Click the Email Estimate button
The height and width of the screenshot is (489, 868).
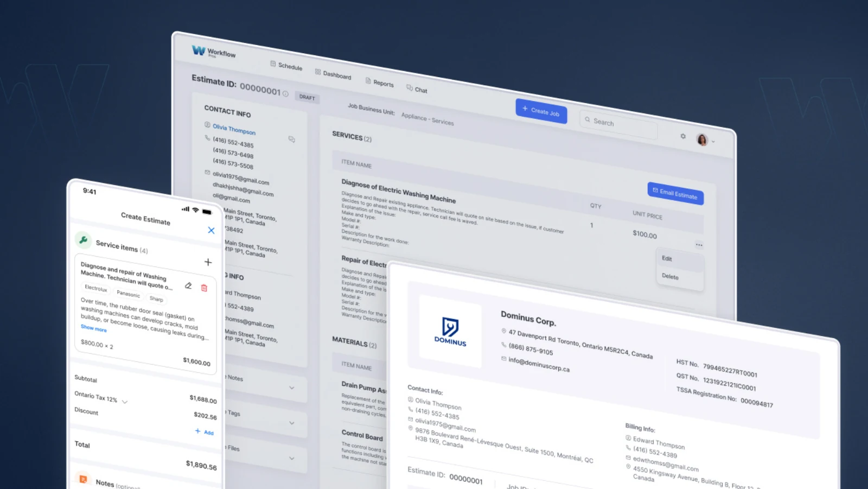675,194
